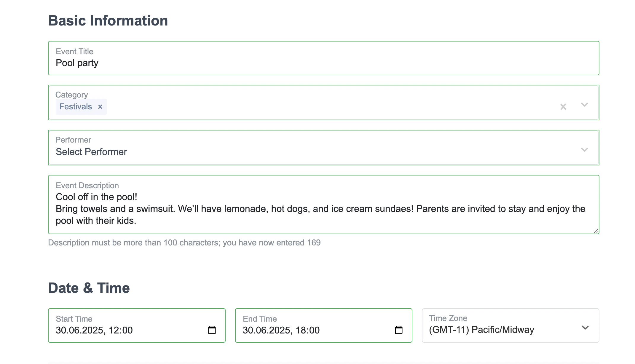Click the Start Time date value
This screenshot has width=635, height=364.
click(x=94, y=330)
